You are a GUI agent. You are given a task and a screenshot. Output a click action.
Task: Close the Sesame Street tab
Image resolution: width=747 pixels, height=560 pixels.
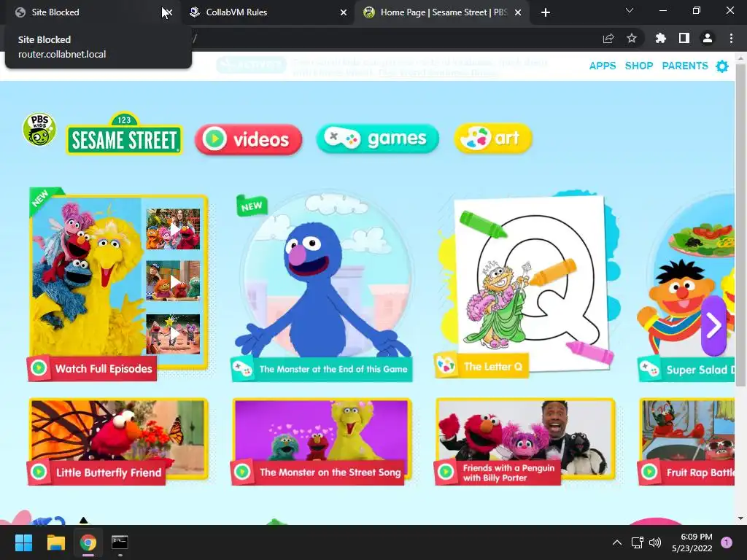click(x=519, y=12)
